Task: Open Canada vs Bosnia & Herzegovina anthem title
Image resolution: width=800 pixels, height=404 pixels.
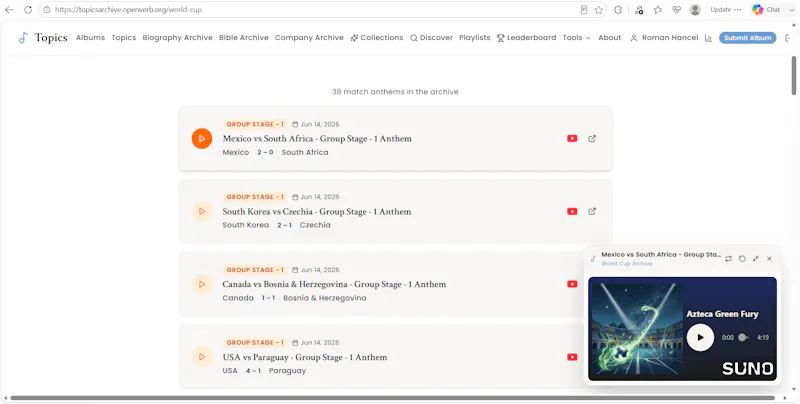Action: tap(334, 284)
